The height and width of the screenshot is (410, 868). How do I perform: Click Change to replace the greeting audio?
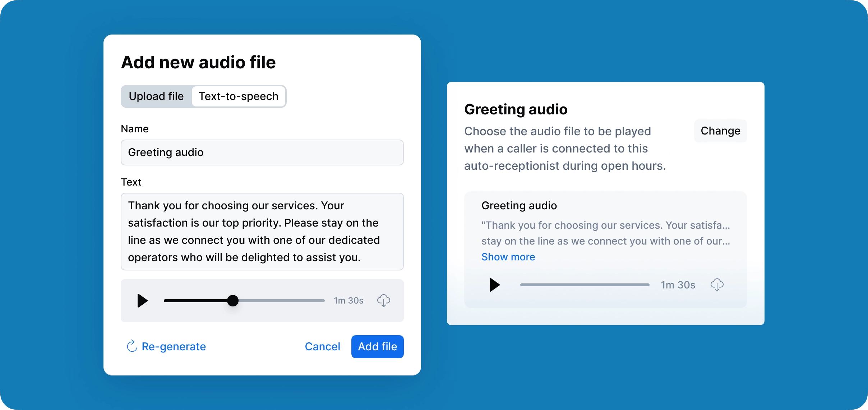tap(720, 131)
